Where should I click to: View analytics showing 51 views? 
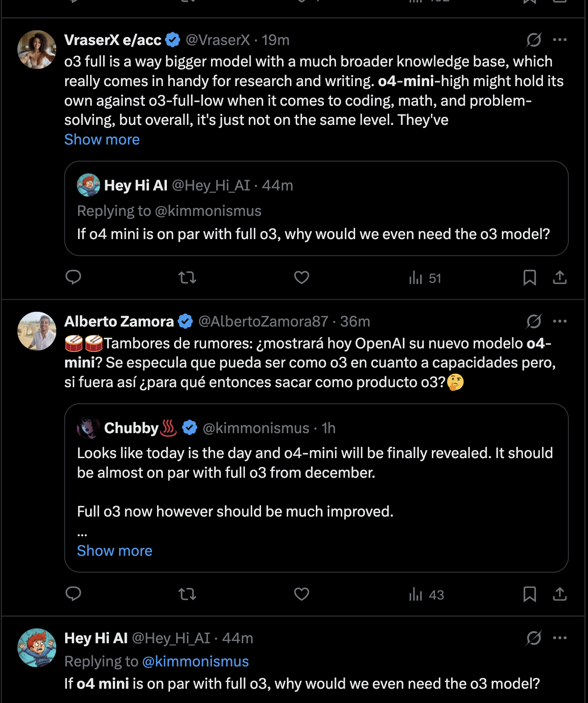(x=425, y=278)
